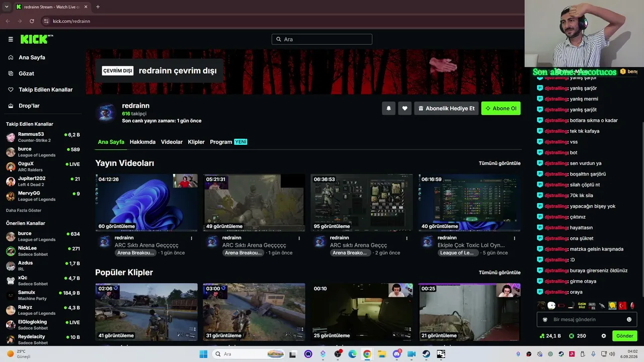
Task: Open the 03:00 popular clip
Action: click(x=254, y=312)
